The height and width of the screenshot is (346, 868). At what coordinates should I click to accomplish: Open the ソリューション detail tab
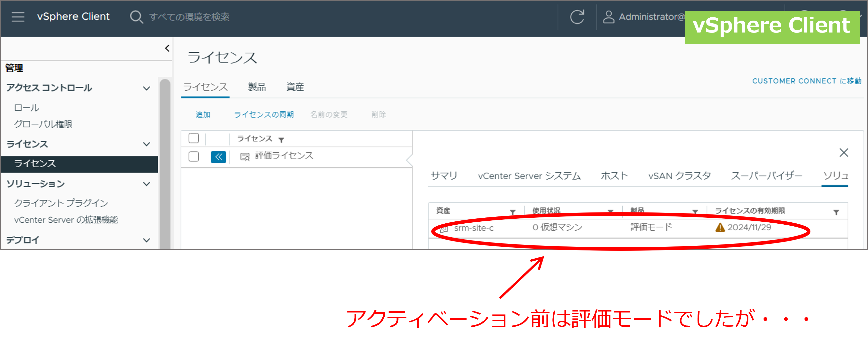pyautogui.click(x=835, y=176)
